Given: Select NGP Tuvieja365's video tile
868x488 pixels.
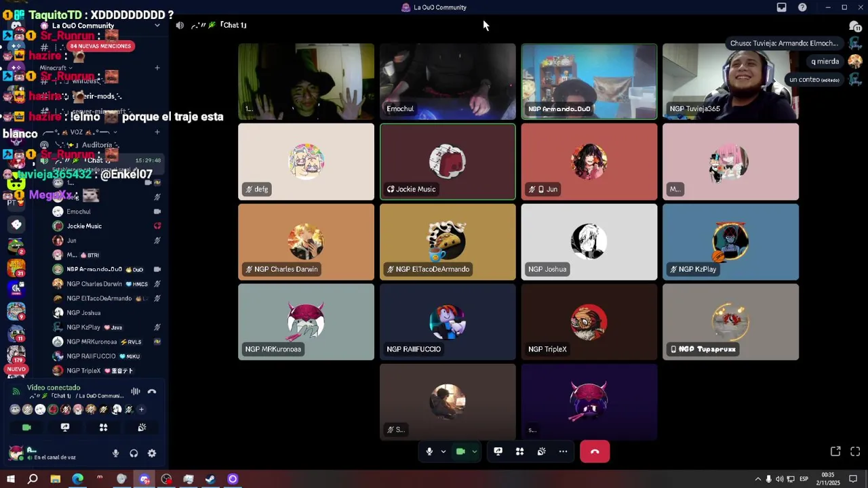Looking at the screenshot, I should [730, 81].
